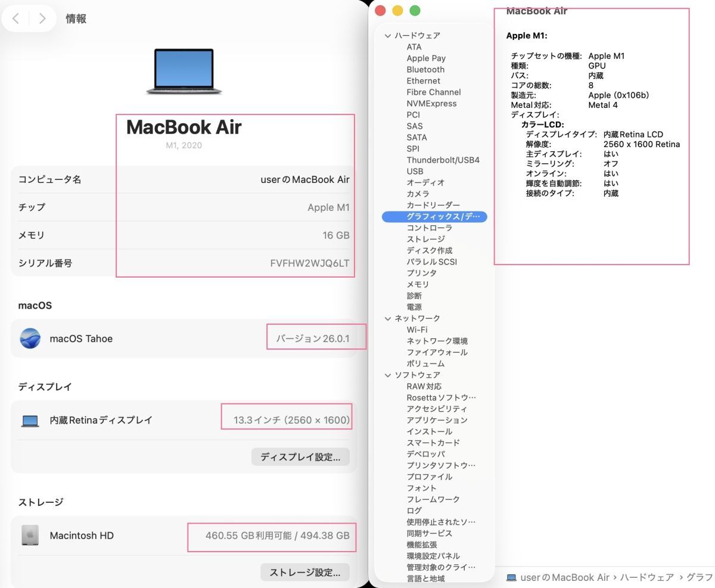Select カメラ in sidebar
This screenshot has height=588, width=715.
click(418, 194)
